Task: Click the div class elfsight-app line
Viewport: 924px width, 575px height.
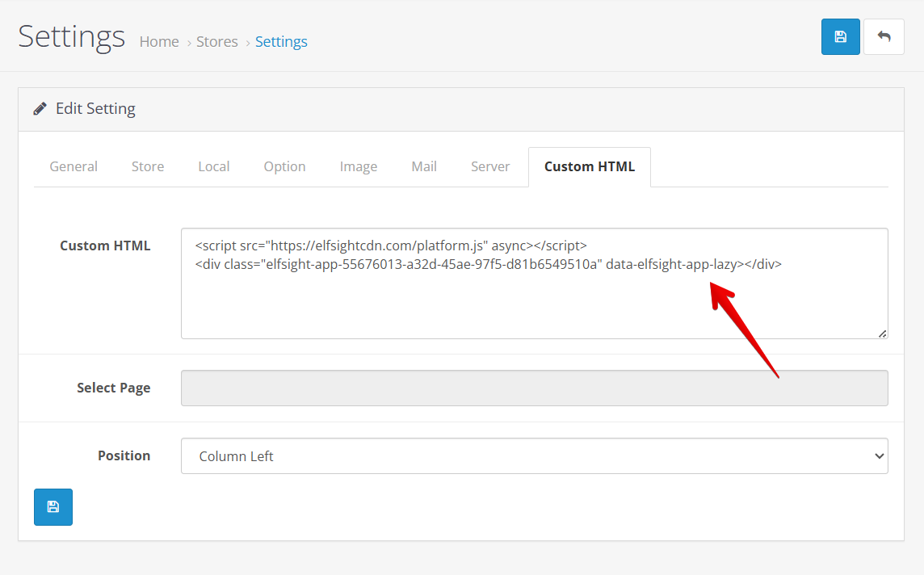Action: click(489, 265)
